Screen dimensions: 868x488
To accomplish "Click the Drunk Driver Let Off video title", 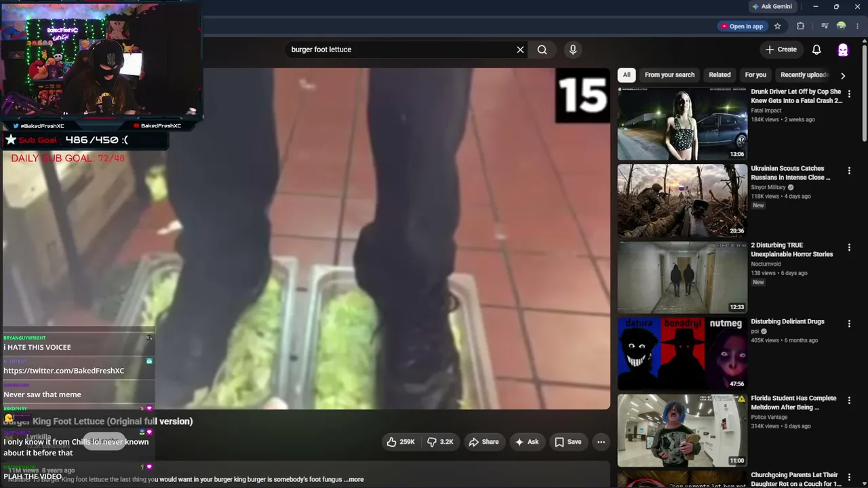I will (x=796, y=96).
